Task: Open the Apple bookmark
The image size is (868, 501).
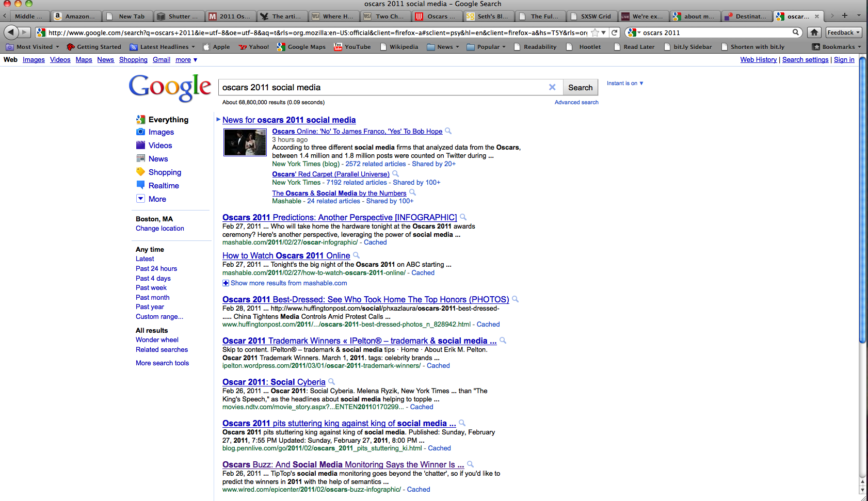Action: [x=216, y=47]
